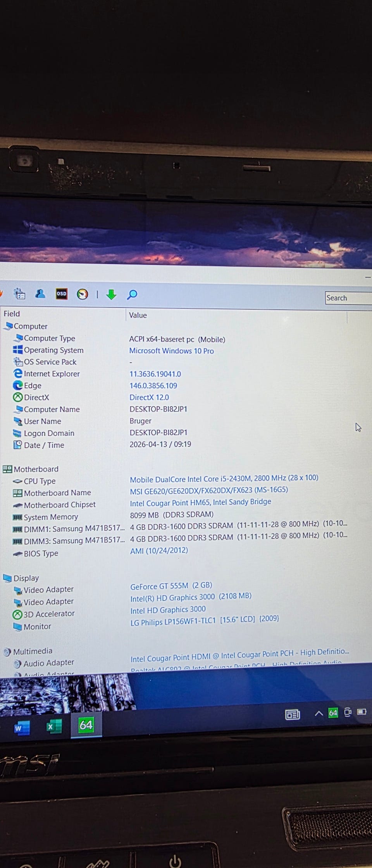Open the MSI GE620/GE620DX motherboard link
This screenshot has height=868, width=372.
(x=209, y=490)
